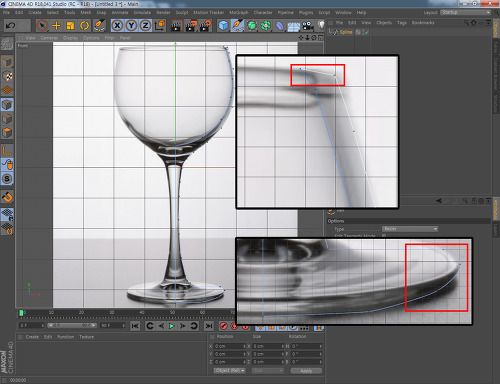Image resolution: width=500 pixels, height=384 pixels.
Task: Select the Rotate tool
Action: [85, 26]
